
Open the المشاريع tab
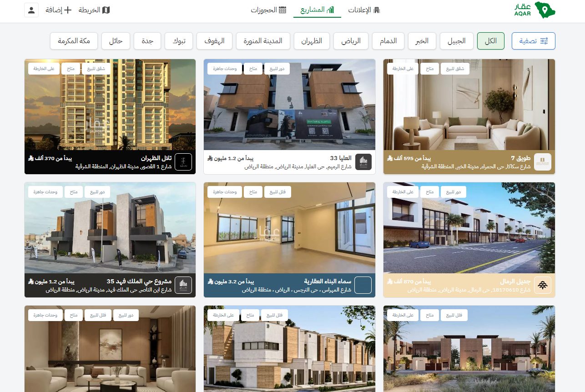click(317, 10)
